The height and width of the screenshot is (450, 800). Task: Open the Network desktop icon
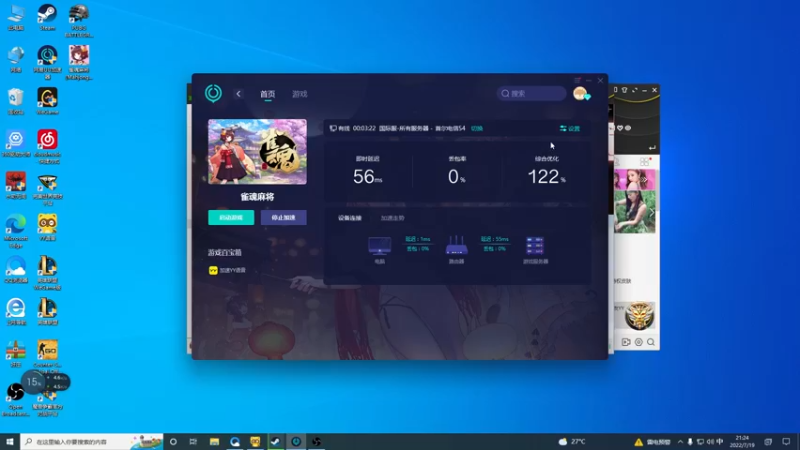(x=16, y=59)
